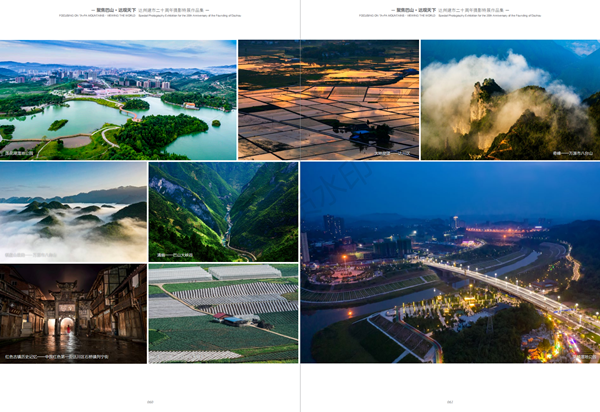Select the caption on the lake city photo
The image size is (600, 412).
[x=20, y=154]
